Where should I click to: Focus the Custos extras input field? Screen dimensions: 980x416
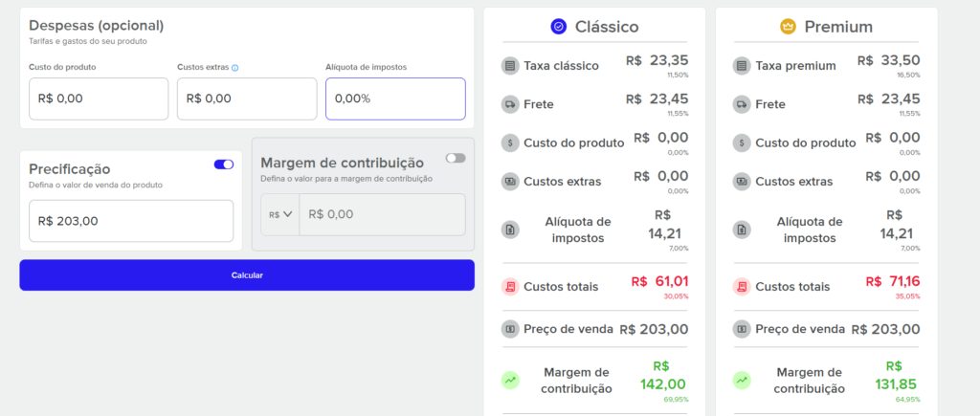click(247, 99)
